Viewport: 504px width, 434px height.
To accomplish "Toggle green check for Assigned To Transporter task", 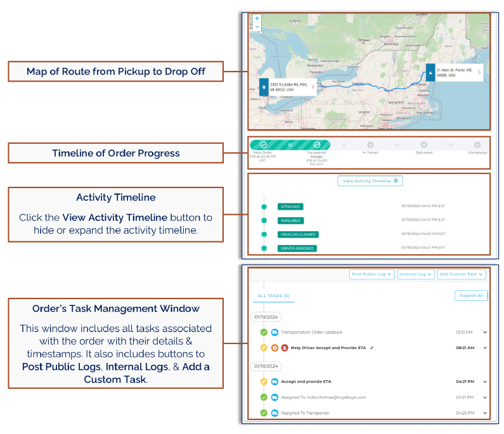I will click(264, 413).
